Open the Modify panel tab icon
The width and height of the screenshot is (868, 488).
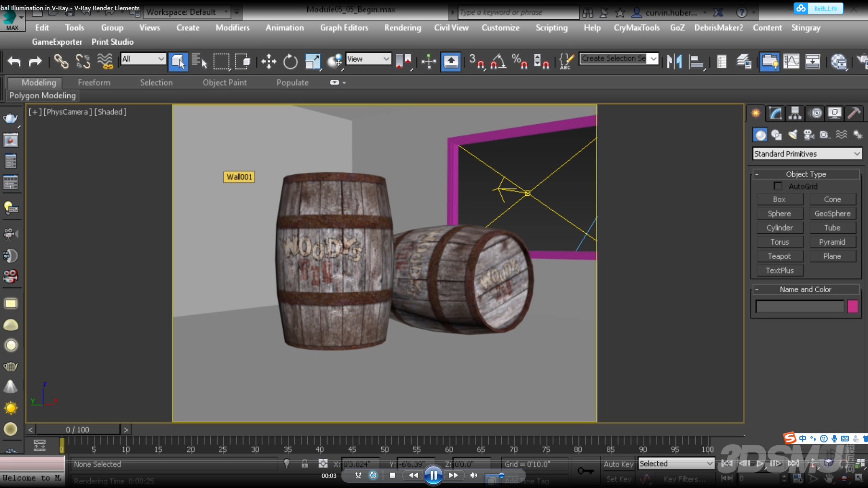coord(775,113)
